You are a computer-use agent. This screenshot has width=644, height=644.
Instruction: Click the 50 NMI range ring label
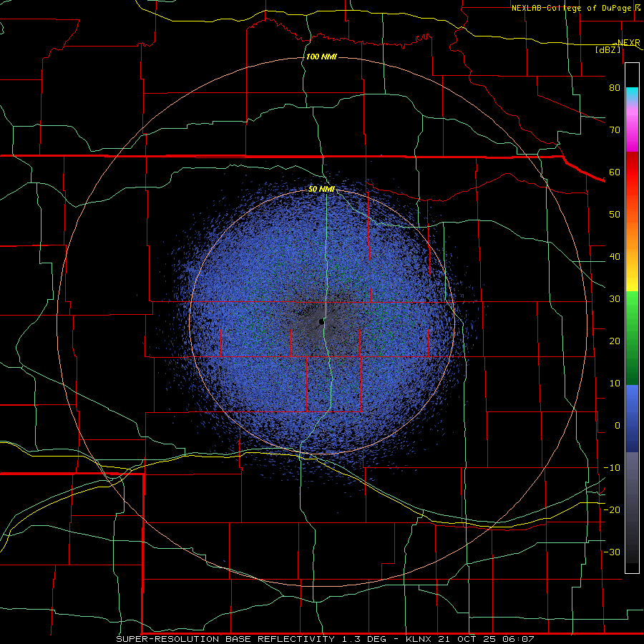click(x=321, y=190)
